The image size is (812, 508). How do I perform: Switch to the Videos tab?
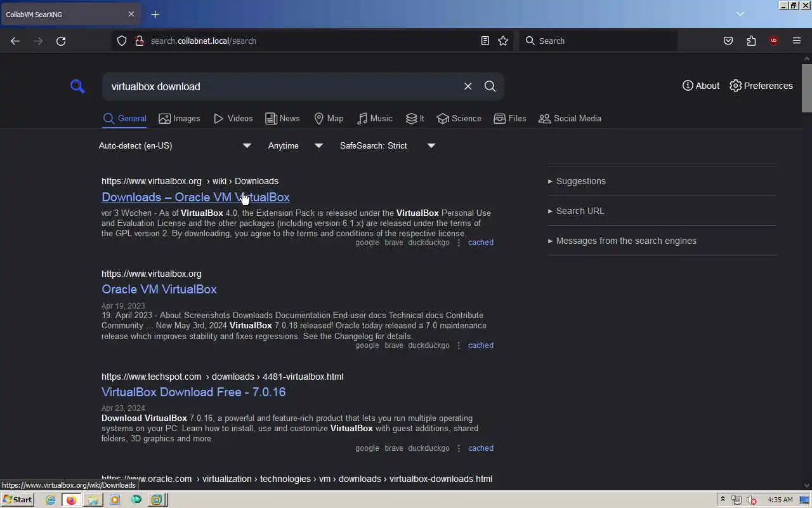[233, 119]
